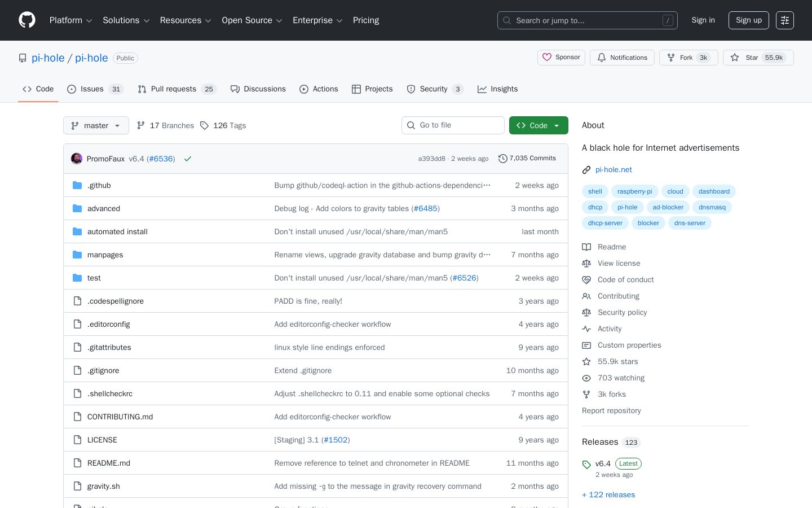Image resolution: width=812 pixels, height=508 pixels.
Task: Select the ad-blocker topic tag
Action: tap(668, 207)
